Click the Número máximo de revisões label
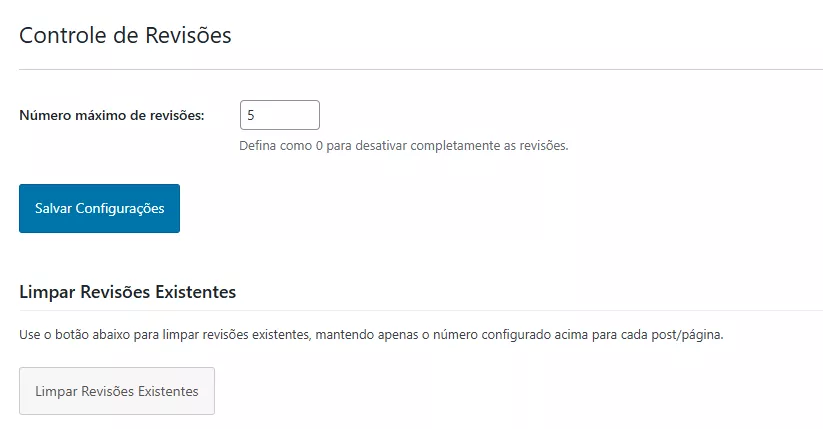This screenshot has height=429, width=823. click(x=112, y=115)
